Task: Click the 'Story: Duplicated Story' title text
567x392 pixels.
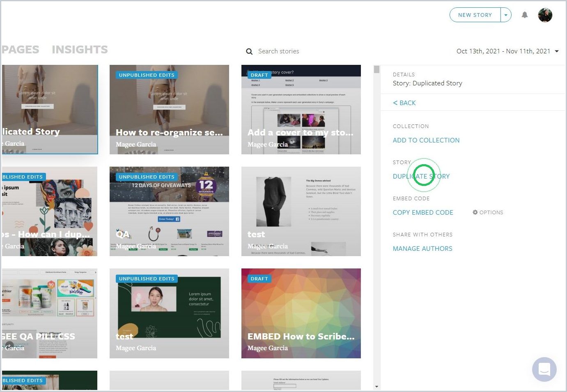Action: (x=427, y=83)
